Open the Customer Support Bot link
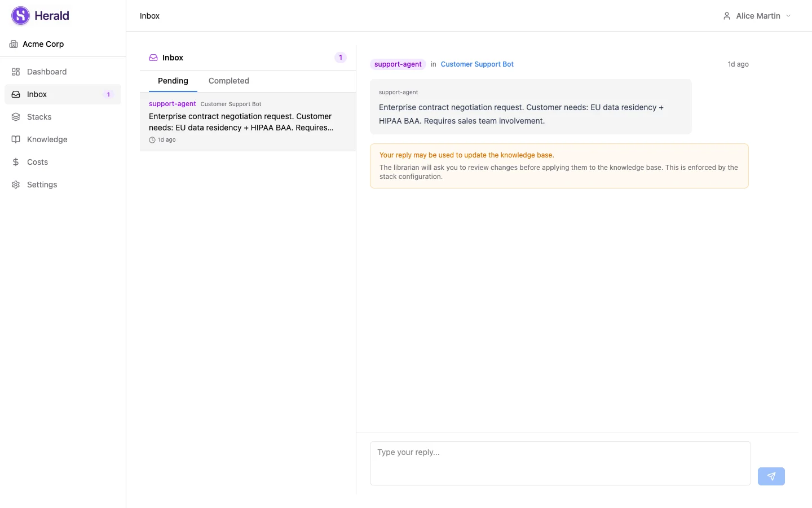The image size is (812, 508). click(477, 64)
